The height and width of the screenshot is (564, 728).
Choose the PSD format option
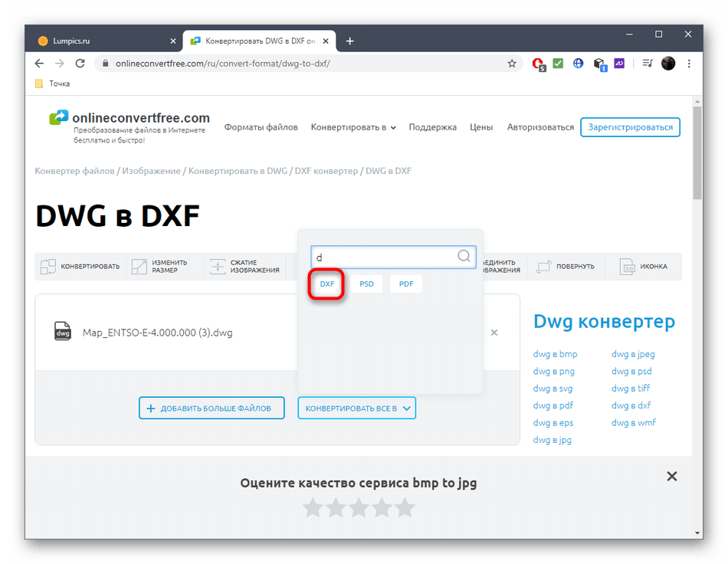pos(366,284)
